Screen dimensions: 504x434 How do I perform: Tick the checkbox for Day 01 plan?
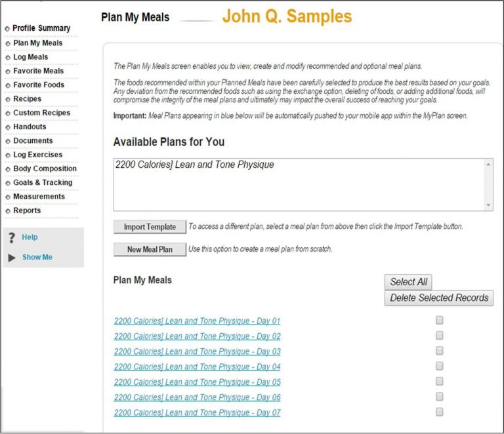439,321
